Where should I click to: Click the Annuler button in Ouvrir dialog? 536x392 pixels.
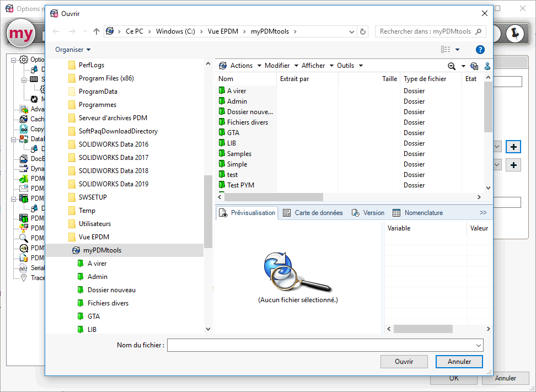[459, 362]
